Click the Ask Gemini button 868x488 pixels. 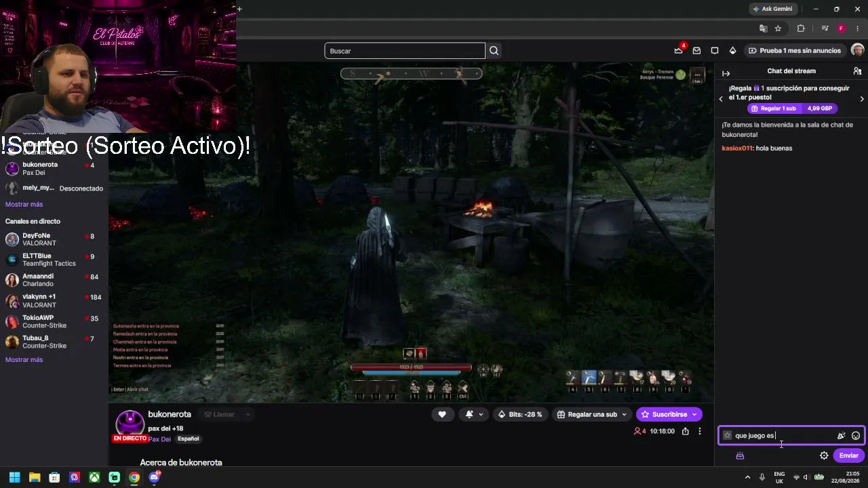(x=772, y=9)
